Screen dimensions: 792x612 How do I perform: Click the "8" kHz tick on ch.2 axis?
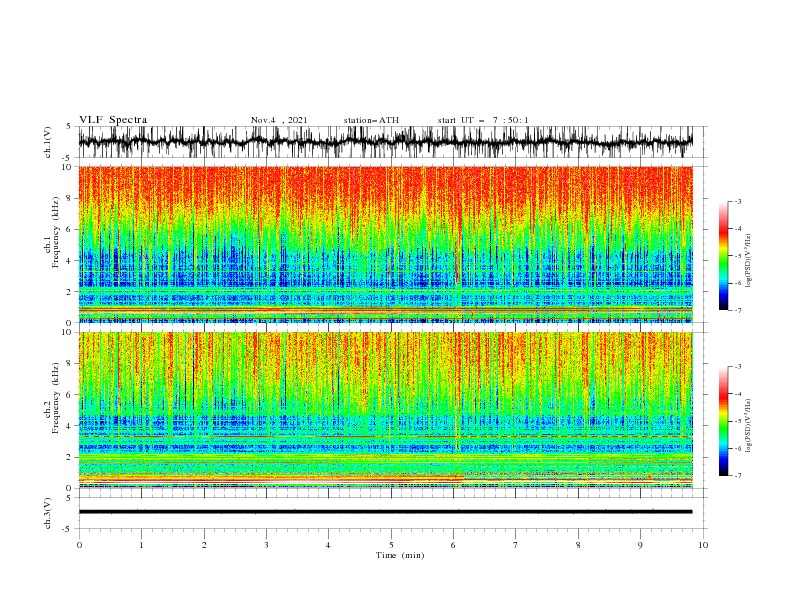coord(70,364)
